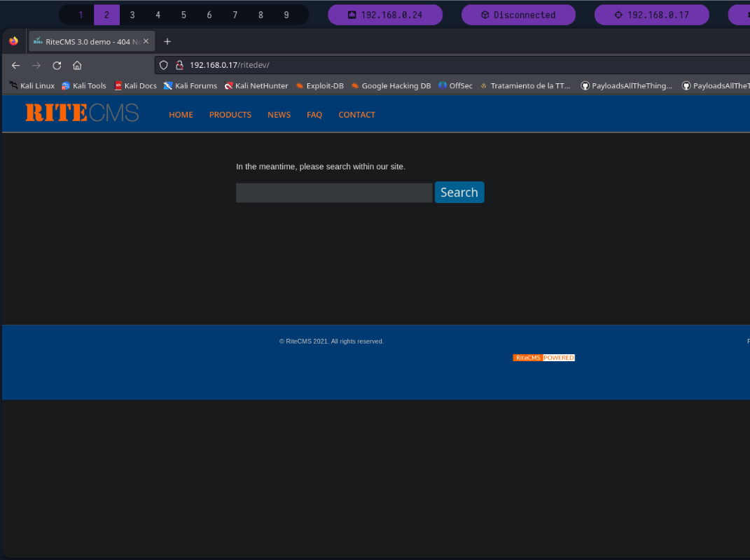Open the PRODUCTS menu item
The width and height of the screenshot is (750, 560).
tap(230, 115)
